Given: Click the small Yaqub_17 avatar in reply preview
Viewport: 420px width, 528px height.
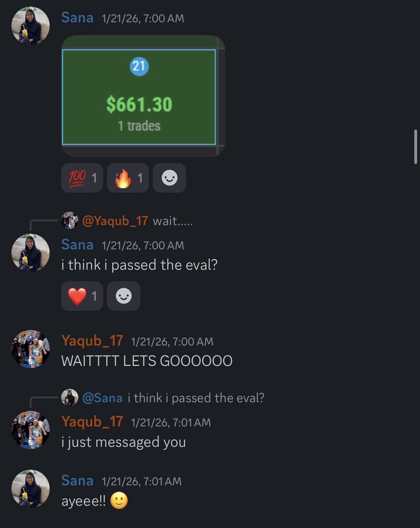Looking at the screenshot, I should click(70, 220).
